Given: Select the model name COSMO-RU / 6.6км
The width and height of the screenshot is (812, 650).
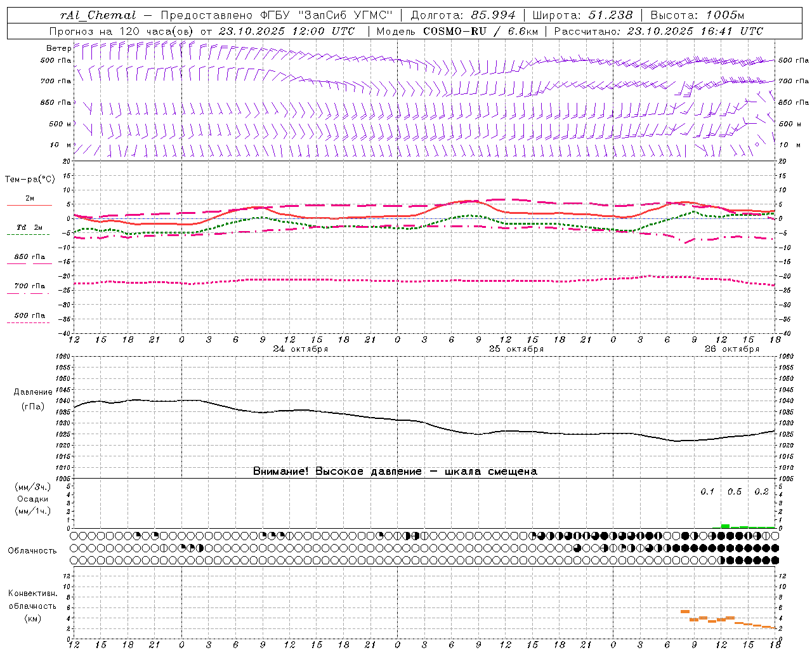Looking at the screenshot, I should pos(480,31).
